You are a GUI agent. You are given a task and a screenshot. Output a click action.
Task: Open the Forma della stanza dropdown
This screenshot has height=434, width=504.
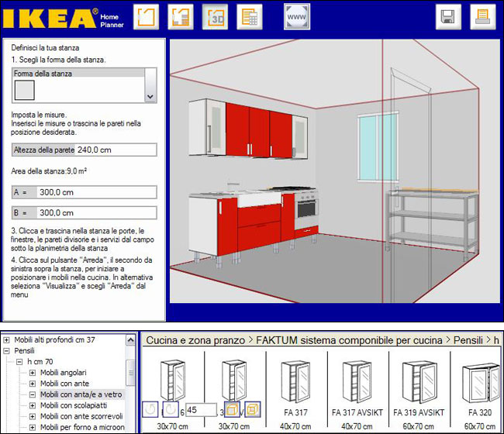pos(151,96)
